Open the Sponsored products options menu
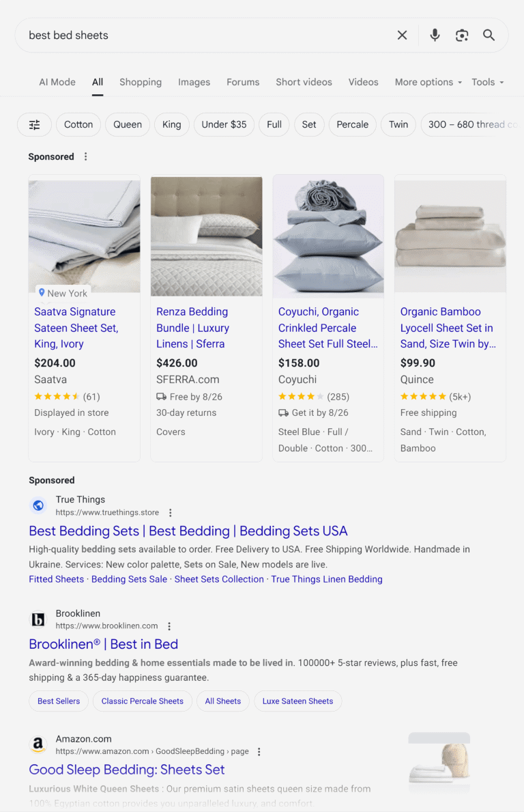The image size is (524, 812). click(x=85, y=156)
